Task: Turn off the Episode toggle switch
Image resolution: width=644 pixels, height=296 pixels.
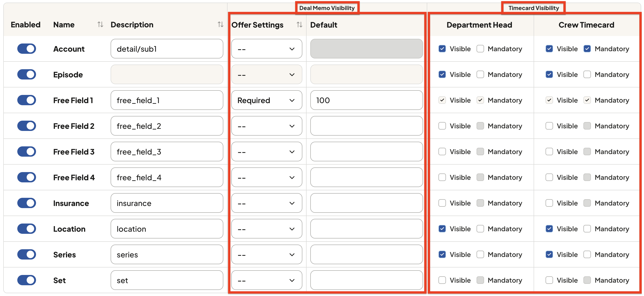Action: click(x=26, y=75)
